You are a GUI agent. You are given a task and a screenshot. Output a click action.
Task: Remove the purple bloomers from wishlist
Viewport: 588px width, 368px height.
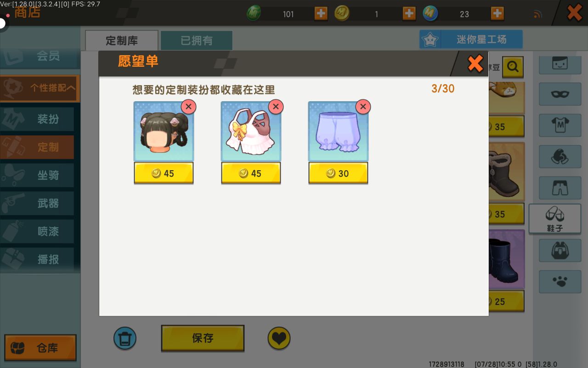click(x=363, y=107)
